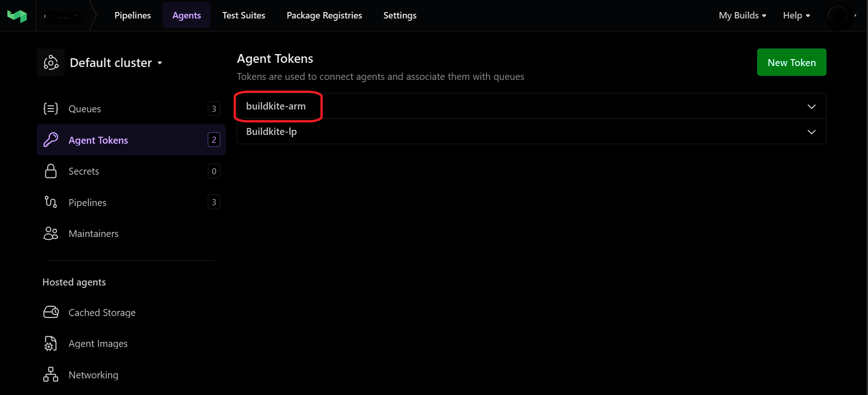Click the Agent Tokens count badge 2

pos(214,140)
